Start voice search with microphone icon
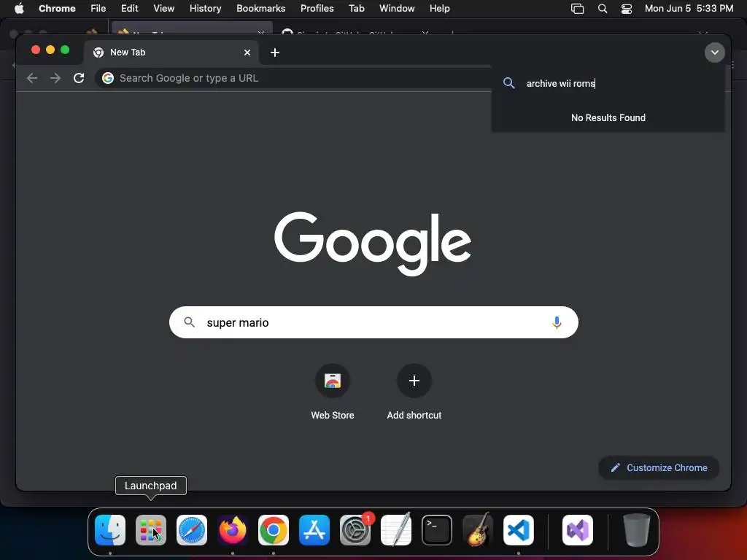747x560 pixels. tap(557, 322)
